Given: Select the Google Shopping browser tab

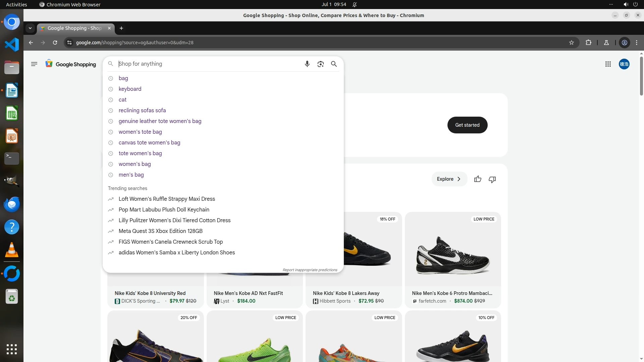Looking at the screenshot, I should tap(74, 28).
